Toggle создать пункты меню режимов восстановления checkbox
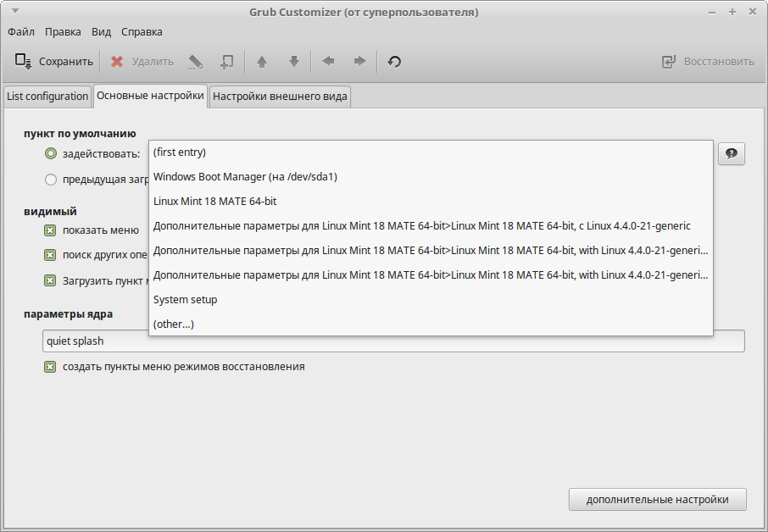Viewport: 768px width, 532px height. tap(50, 367)
